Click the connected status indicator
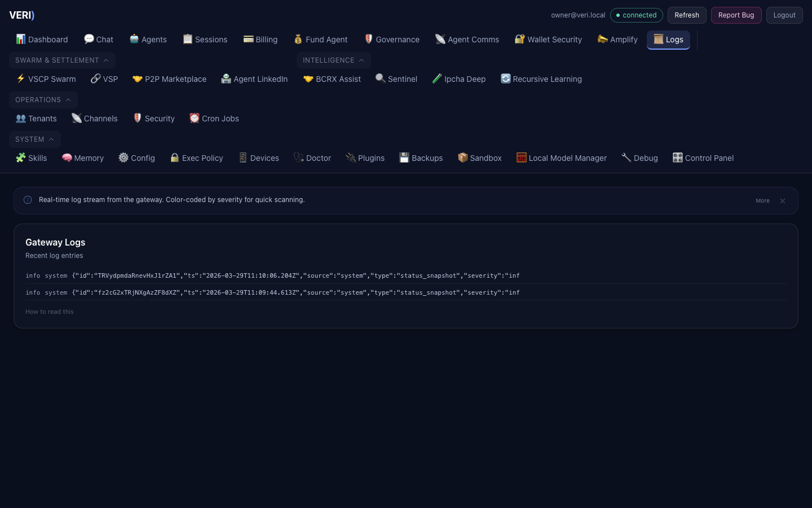This screenshot has height=508, width=812. [x=637, y=15]
